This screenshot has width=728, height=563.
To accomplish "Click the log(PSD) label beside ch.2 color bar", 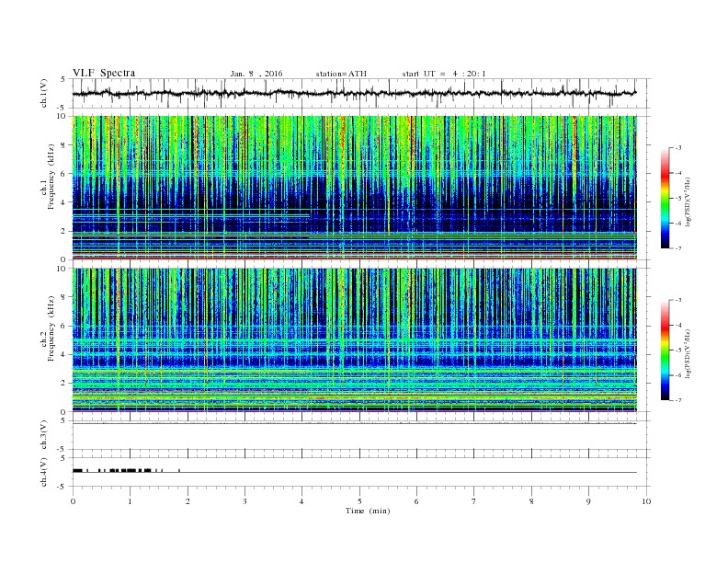I will tap(688, 354).
